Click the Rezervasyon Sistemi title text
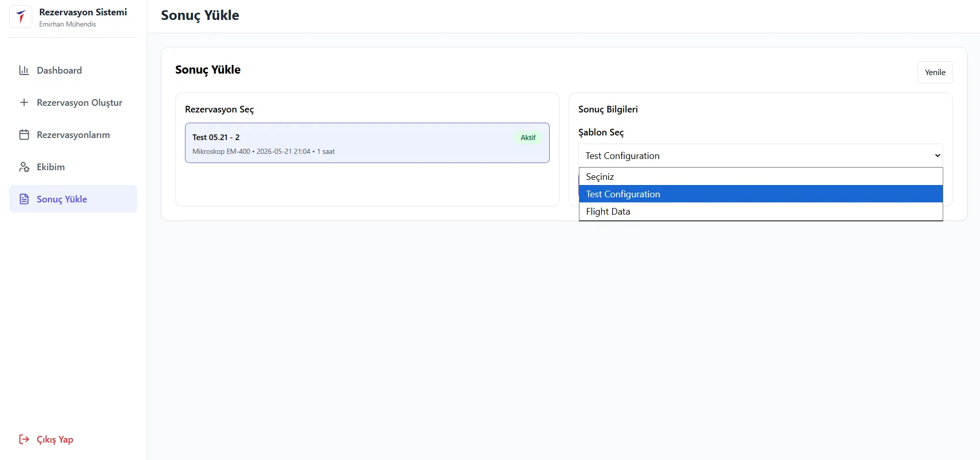Screen dimensions: 980x460 (83, 12)
